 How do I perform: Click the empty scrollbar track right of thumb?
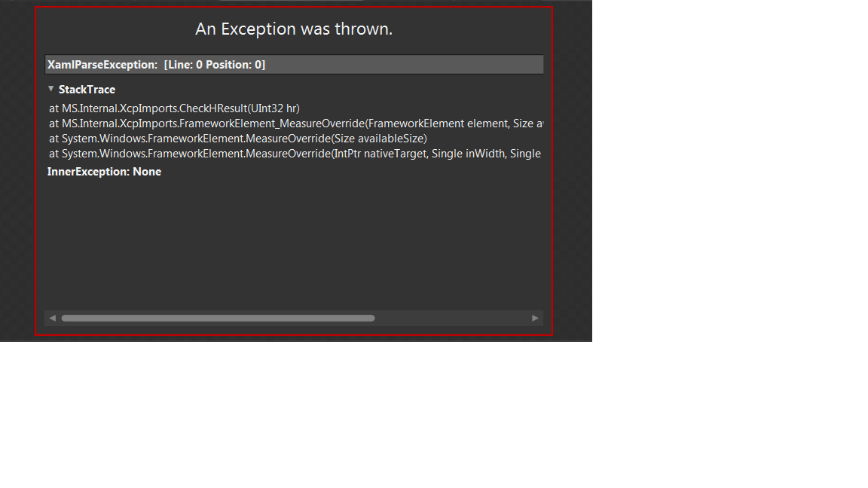coord(453,318)
